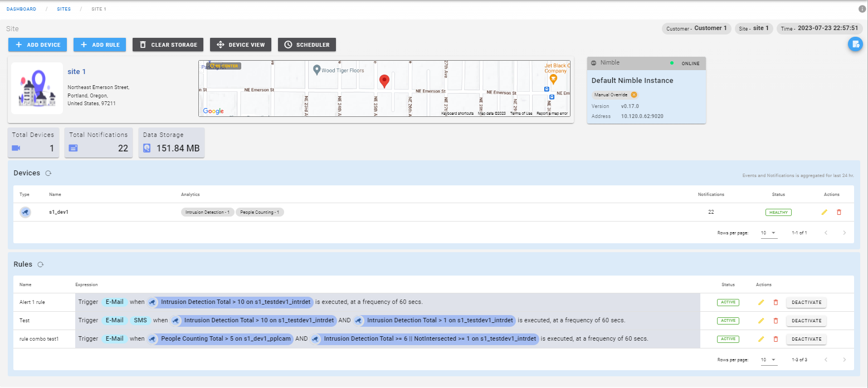
Task: Refresh the Devices list
Action: click(48, 173)
